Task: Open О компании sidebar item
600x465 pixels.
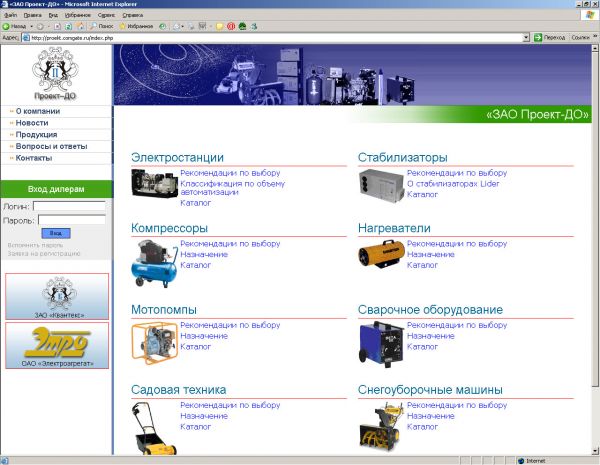Action: pyautogui.click(x=38, y=111)
